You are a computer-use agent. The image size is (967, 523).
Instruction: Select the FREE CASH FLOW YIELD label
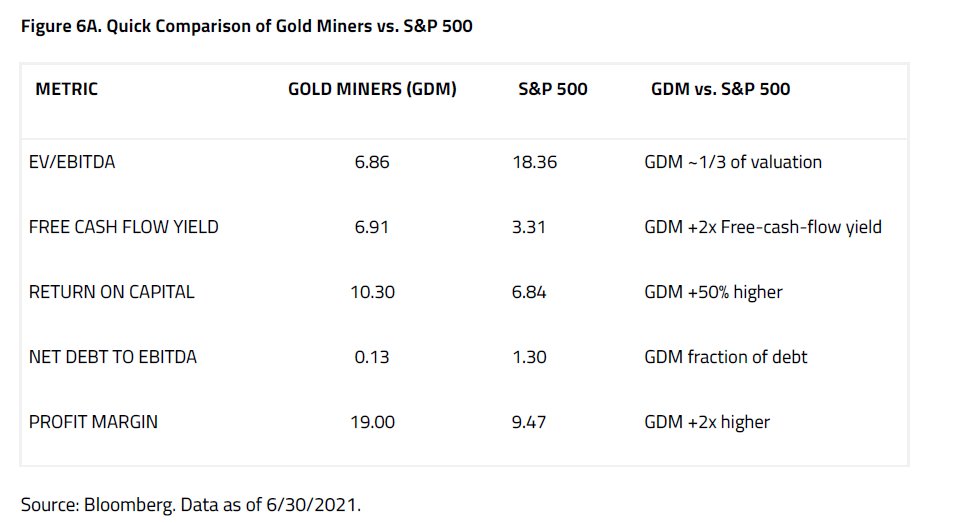click(124, 227)
